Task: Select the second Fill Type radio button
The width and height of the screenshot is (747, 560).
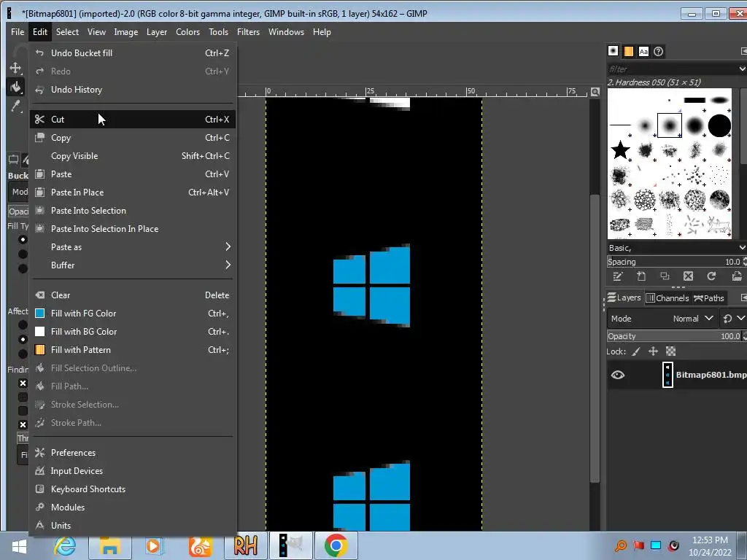Action: (23, 254)
